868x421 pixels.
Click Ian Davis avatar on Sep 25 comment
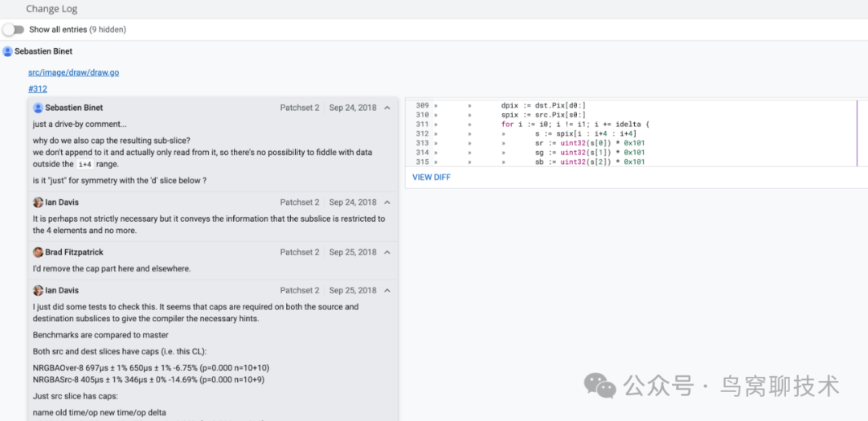(x=39, y=290)
